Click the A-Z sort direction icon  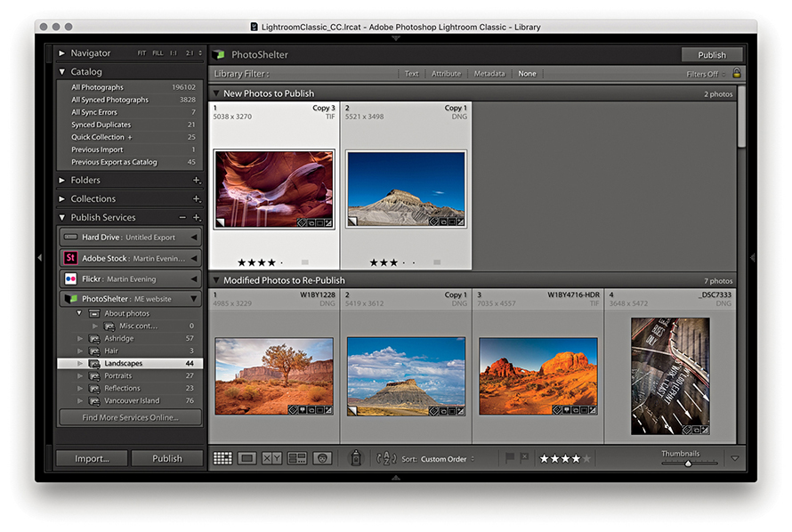coord(387,459)
